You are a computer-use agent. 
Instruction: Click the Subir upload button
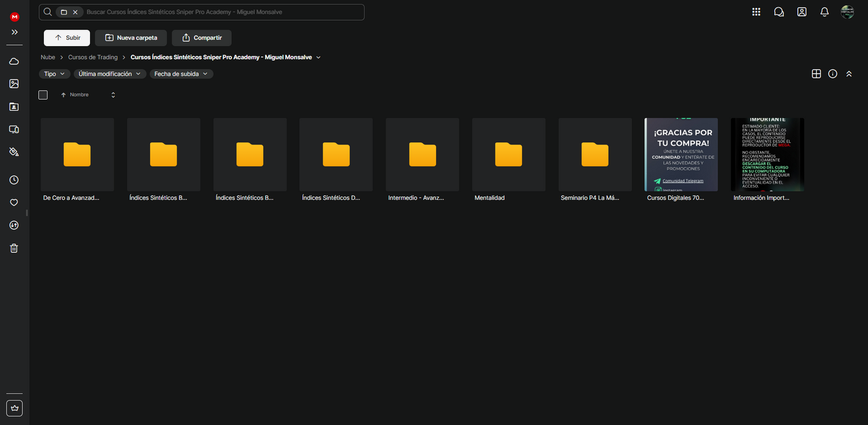pyautogui.click(x=67, y=38)
